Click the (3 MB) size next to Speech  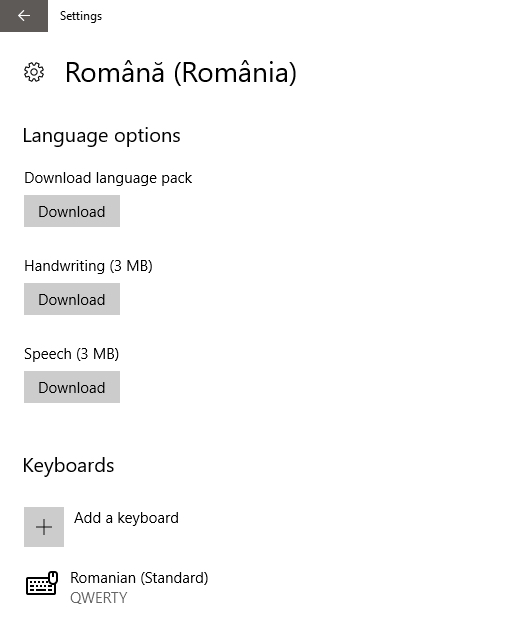tap(97, 354)
